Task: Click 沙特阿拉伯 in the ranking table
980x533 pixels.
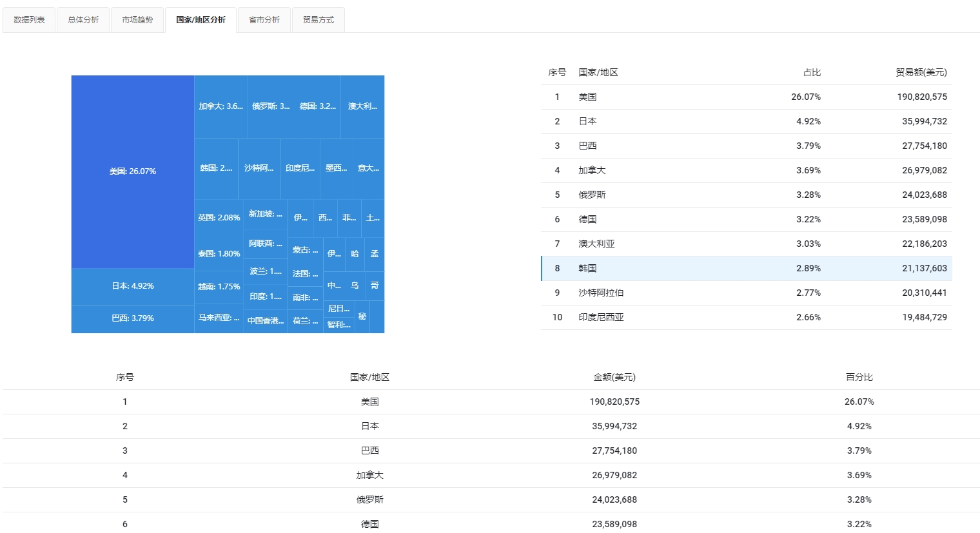Action: tap(601, 293)
